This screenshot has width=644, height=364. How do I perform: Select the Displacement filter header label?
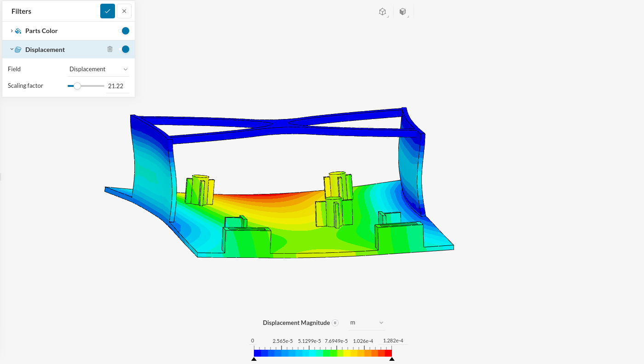[45, 50]
